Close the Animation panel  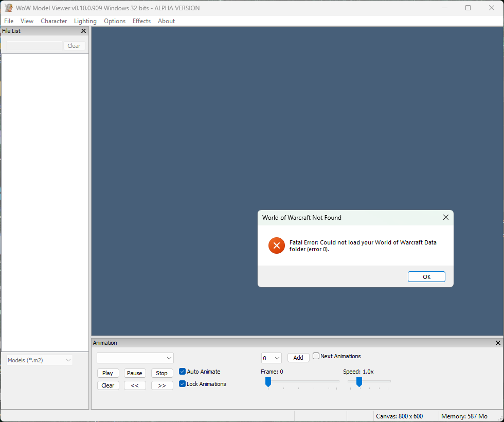(498, 343)
